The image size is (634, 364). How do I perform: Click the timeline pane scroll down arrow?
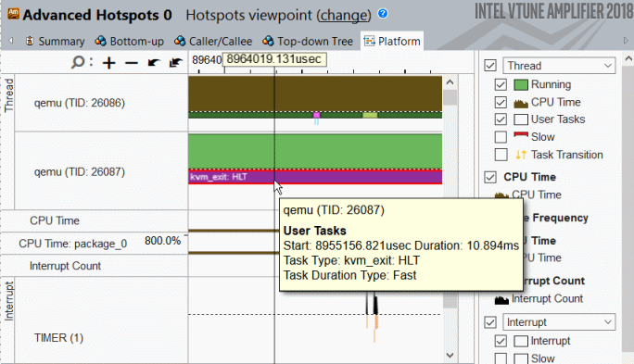pos(450,355)
